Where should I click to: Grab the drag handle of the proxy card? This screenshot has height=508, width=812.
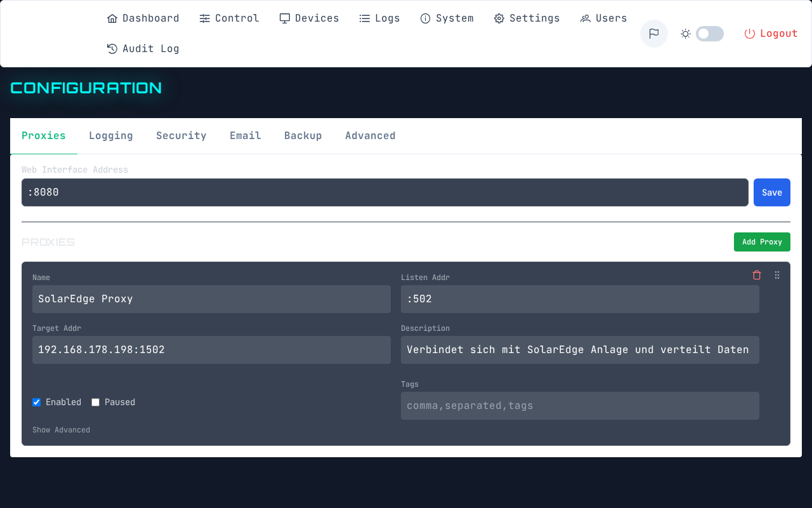[x=777, y=275]
